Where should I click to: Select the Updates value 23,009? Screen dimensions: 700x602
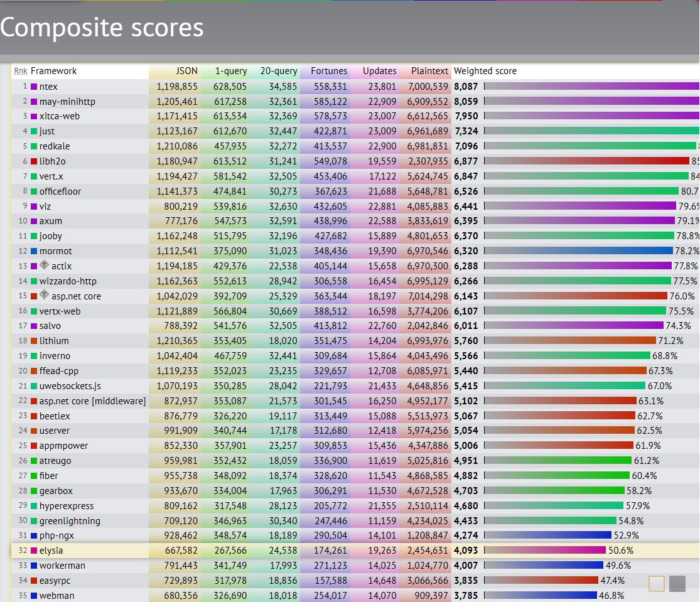pyautogui.click(x=382, y=131)
